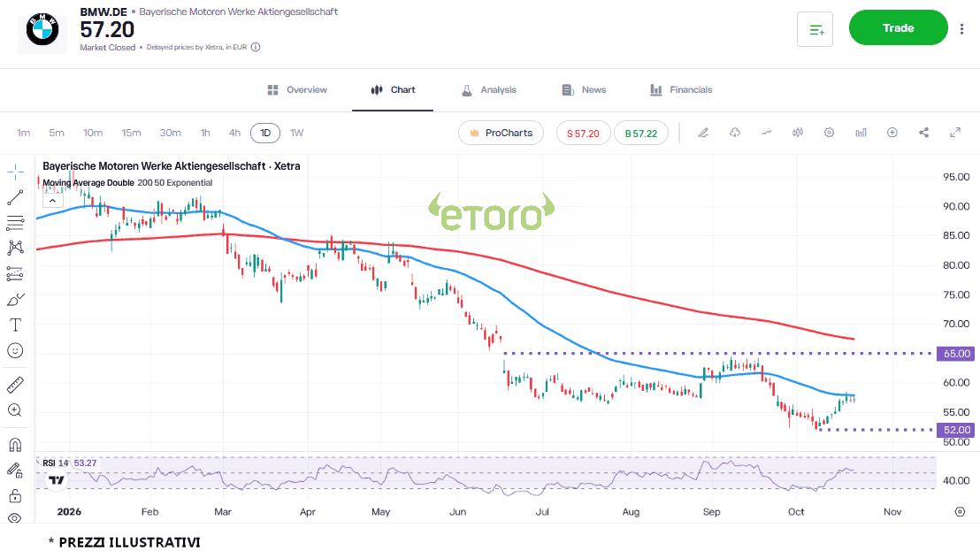The width and height of the screenshot is (980, 551).
Task: Switch to the Financials tab
Action: coord(681,90)
